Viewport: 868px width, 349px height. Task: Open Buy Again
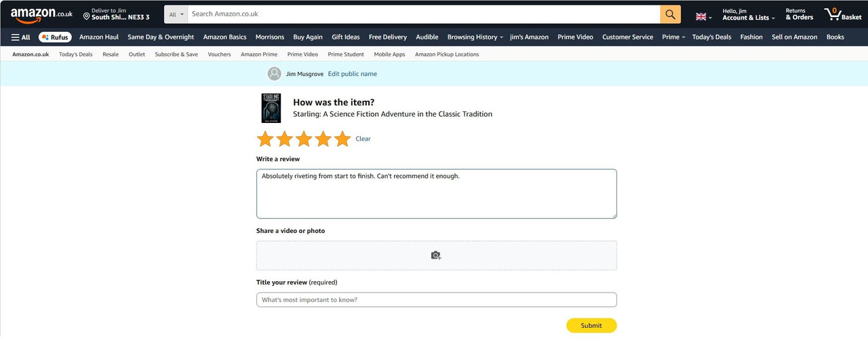(x=308, y=37)
